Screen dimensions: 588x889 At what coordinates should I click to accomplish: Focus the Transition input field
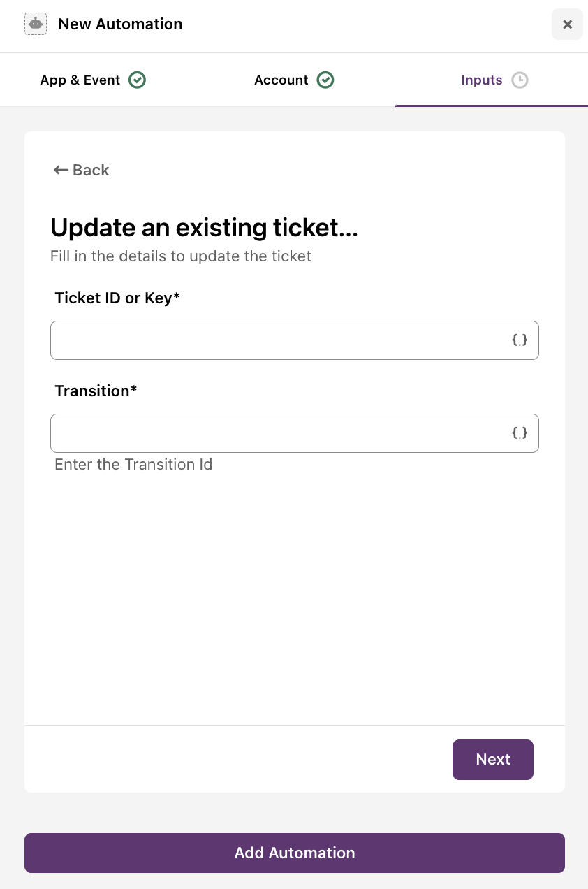[295, 433]
